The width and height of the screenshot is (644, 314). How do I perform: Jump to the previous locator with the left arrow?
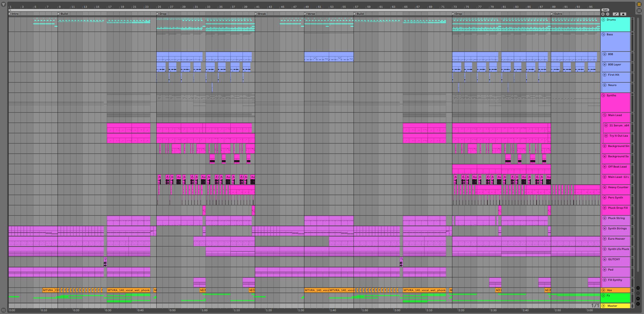pyautogui.click(x=603, y=14)
